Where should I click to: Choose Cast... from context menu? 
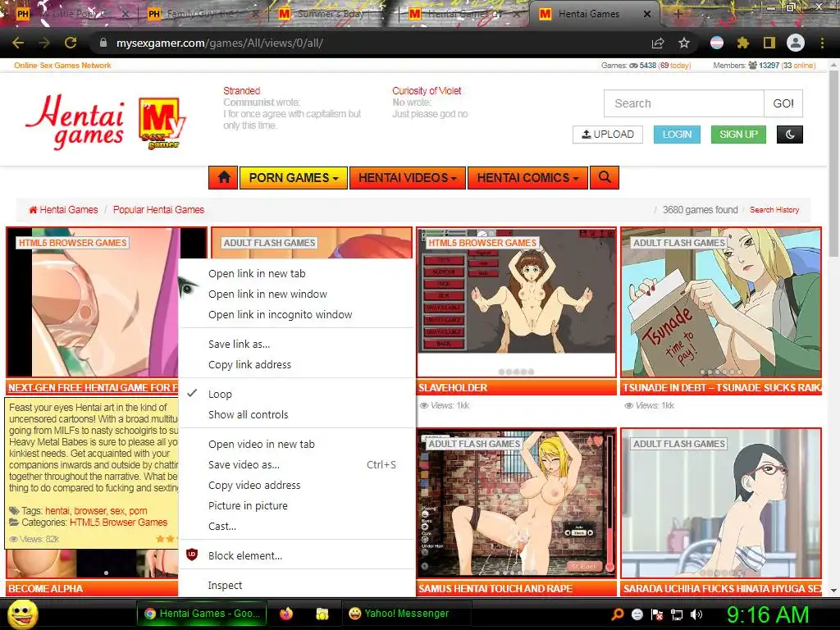pos(297,526)
